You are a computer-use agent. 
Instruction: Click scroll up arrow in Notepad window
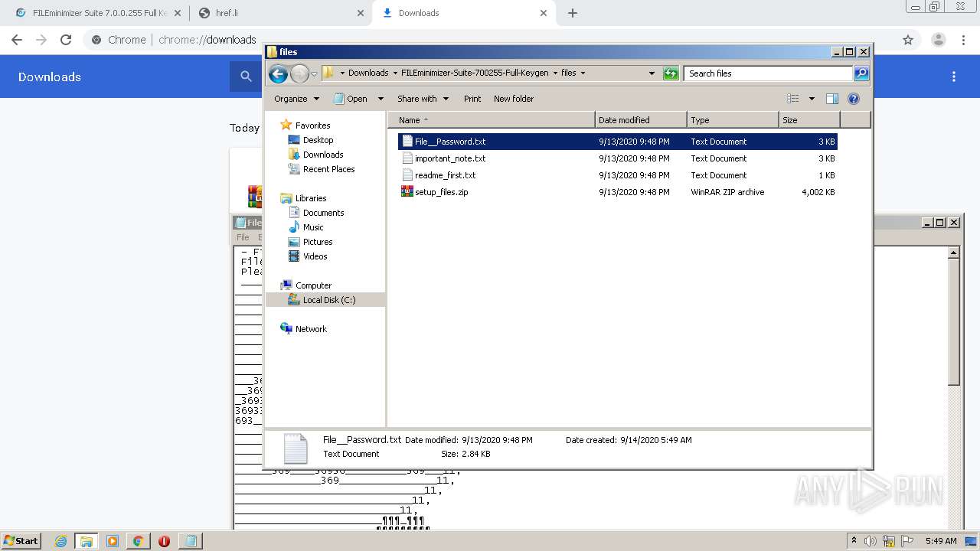pyautogui.click(x=954, y=252)
